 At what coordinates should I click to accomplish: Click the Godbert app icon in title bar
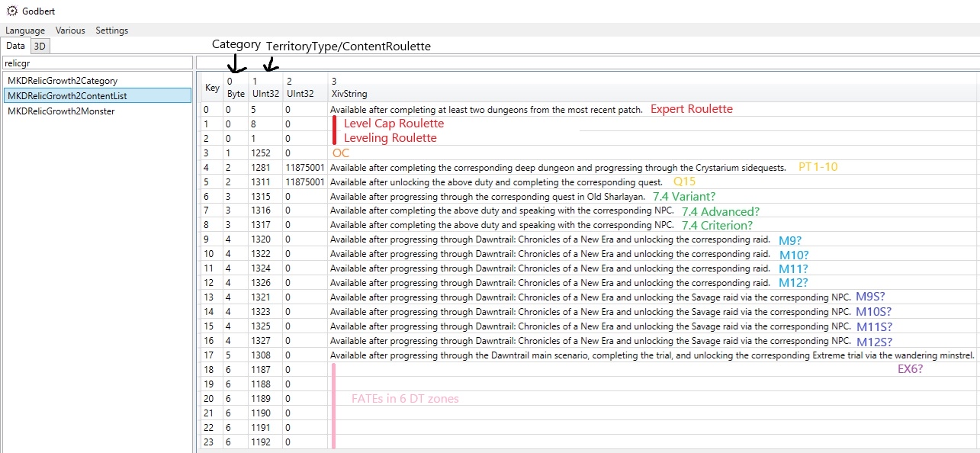tap(11, 11)
